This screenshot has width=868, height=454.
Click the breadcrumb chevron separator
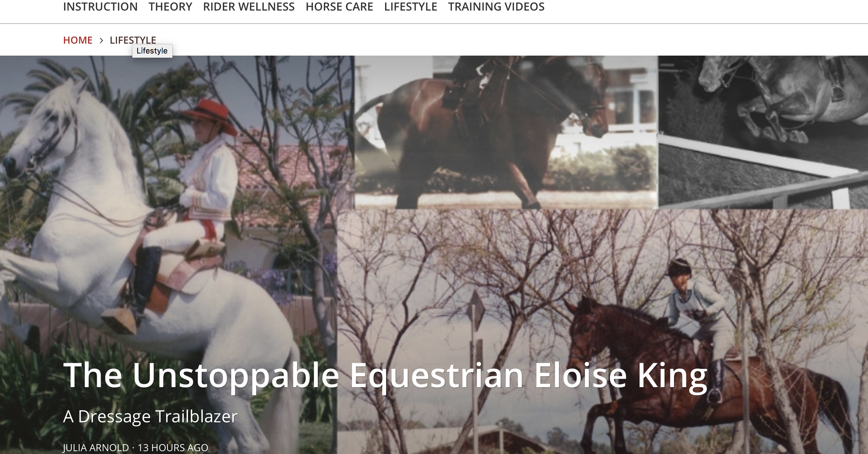[101, 40]
